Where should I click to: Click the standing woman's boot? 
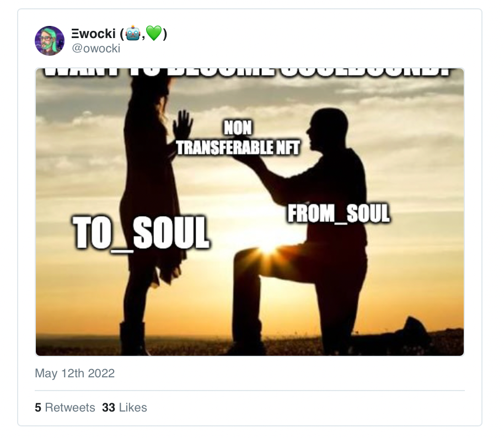pos(133,338)
